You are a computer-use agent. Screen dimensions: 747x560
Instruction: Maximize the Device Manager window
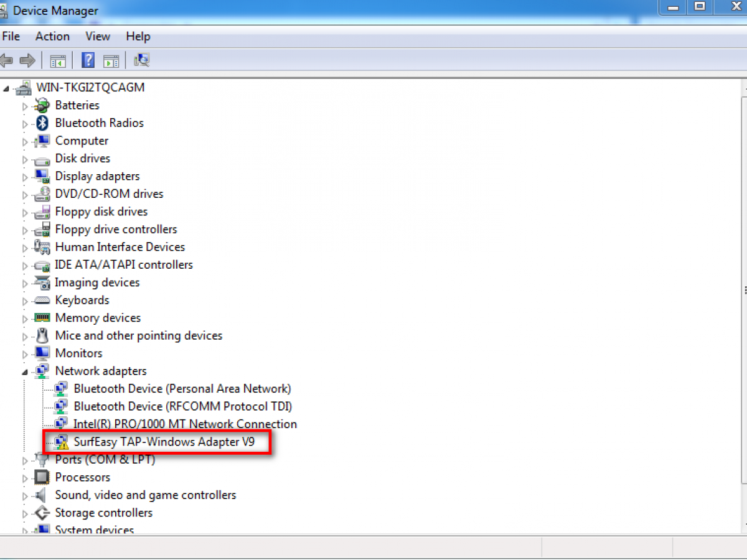click(x=700, y=6)
